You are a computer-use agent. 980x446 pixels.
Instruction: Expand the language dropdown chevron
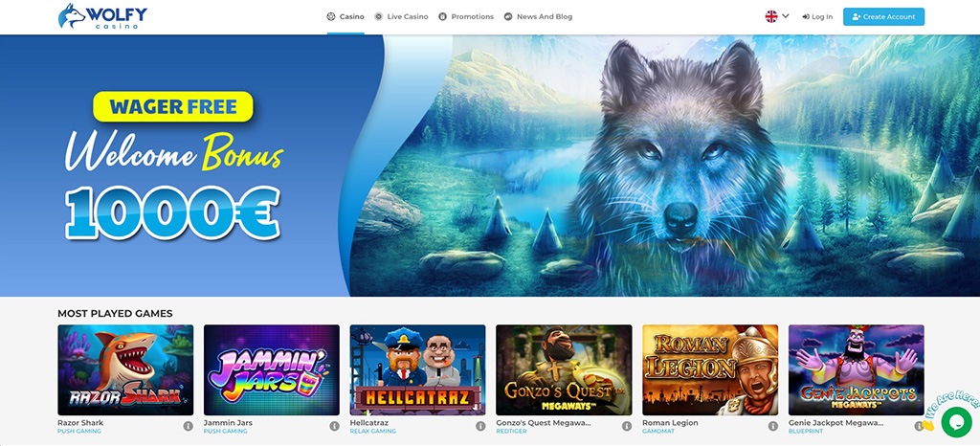(786, 16)
